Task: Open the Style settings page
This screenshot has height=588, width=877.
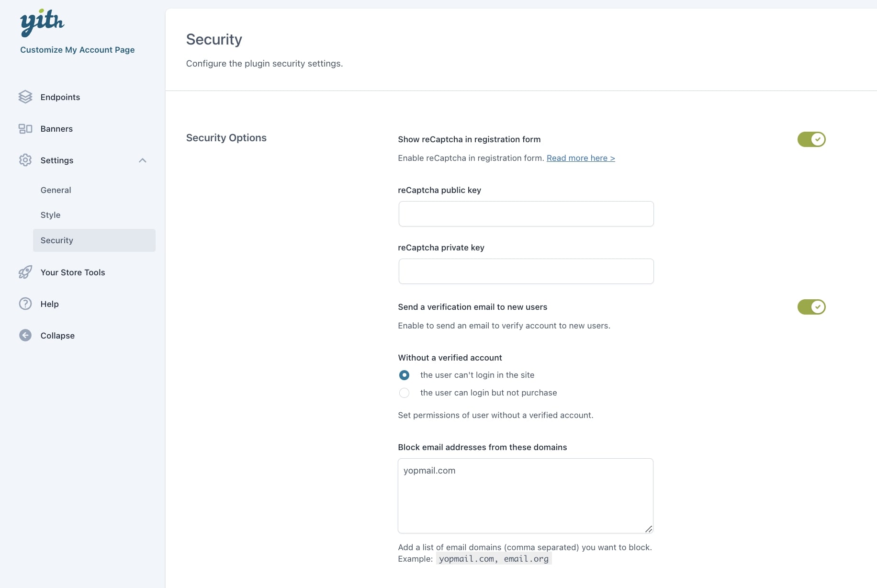Action: [51, 215]
